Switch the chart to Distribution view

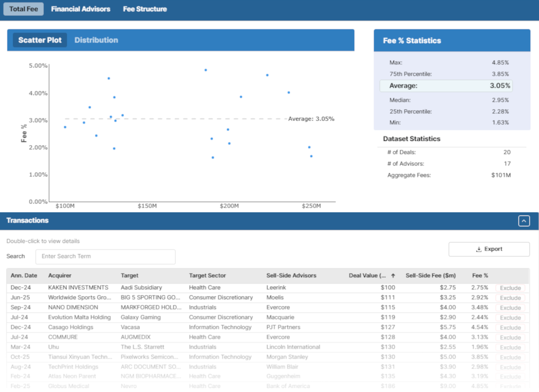(96, 40)
